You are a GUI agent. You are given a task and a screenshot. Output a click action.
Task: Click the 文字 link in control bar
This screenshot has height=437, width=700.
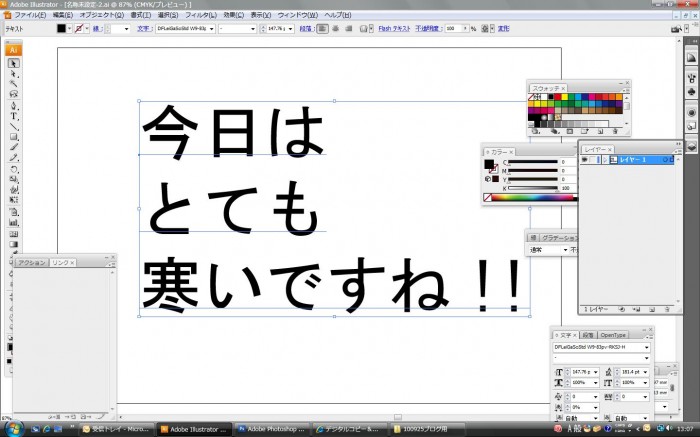click(x=143, y=29)
